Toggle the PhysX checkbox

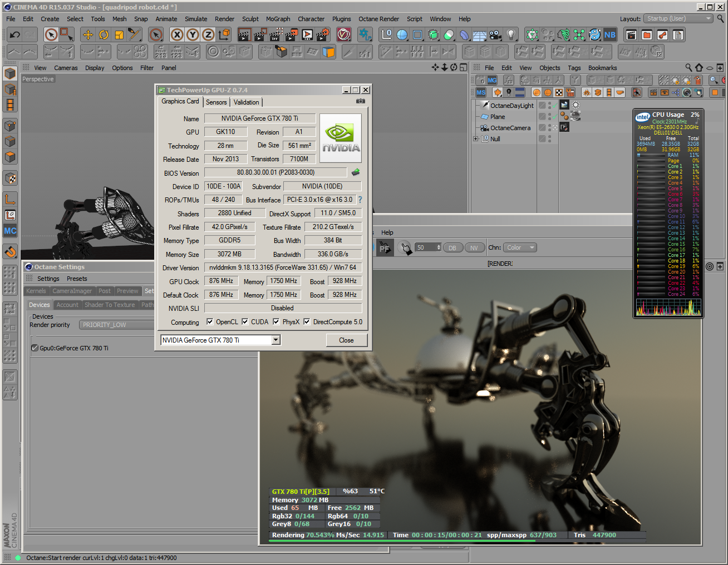tap(276, 321)
